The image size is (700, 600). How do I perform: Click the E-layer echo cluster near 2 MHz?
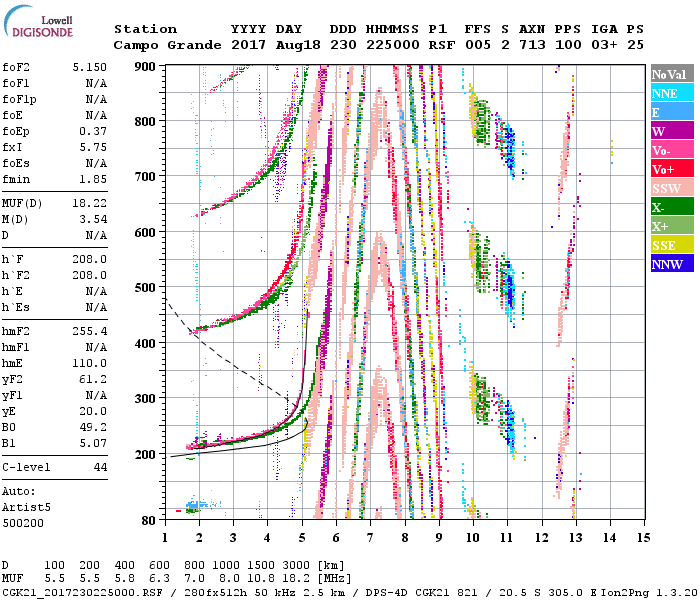[199, 506]
